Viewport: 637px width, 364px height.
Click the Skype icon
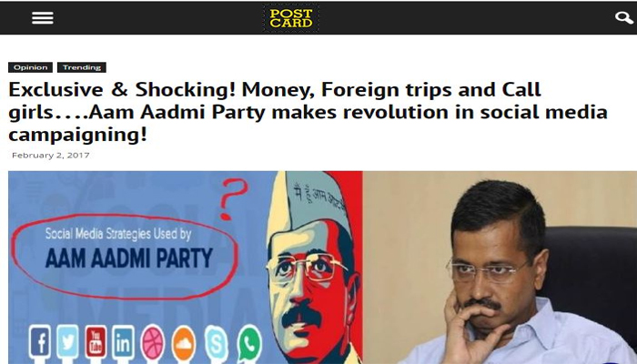click(217, 344)
